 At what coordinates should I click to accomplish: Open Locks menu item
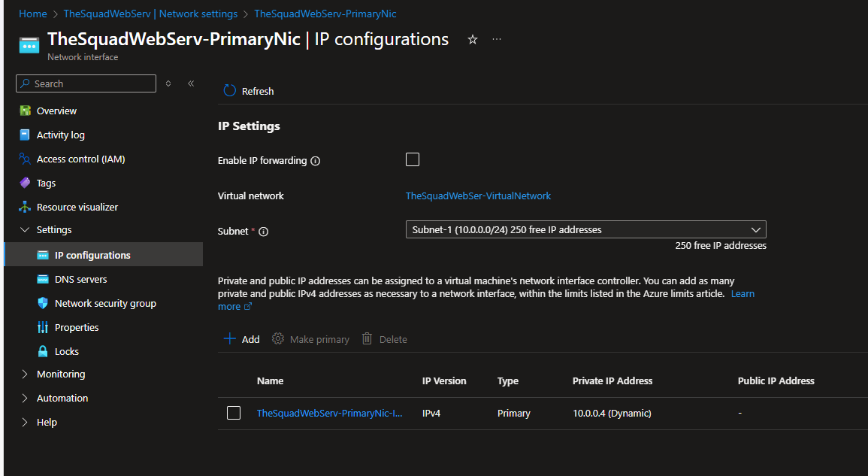[x=66, y=351]
